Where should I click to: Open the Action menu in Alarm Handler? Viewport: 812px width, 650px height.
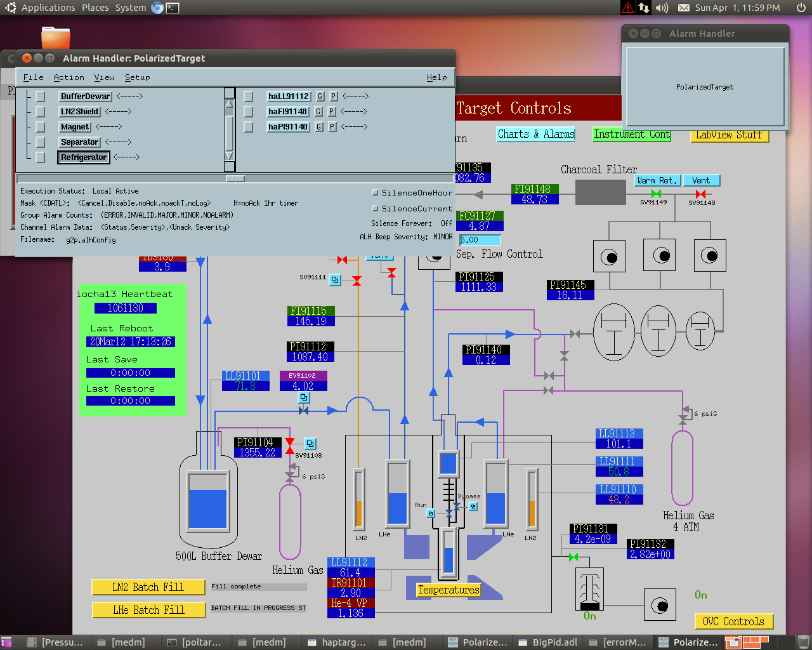coord(69,77)
